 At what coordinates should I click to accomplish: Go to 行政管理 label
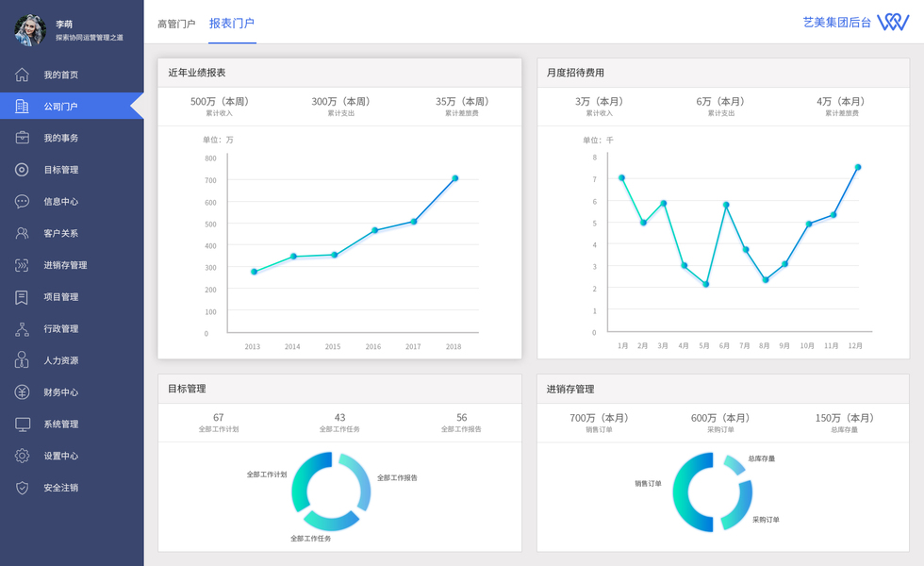tap(60, 329)
